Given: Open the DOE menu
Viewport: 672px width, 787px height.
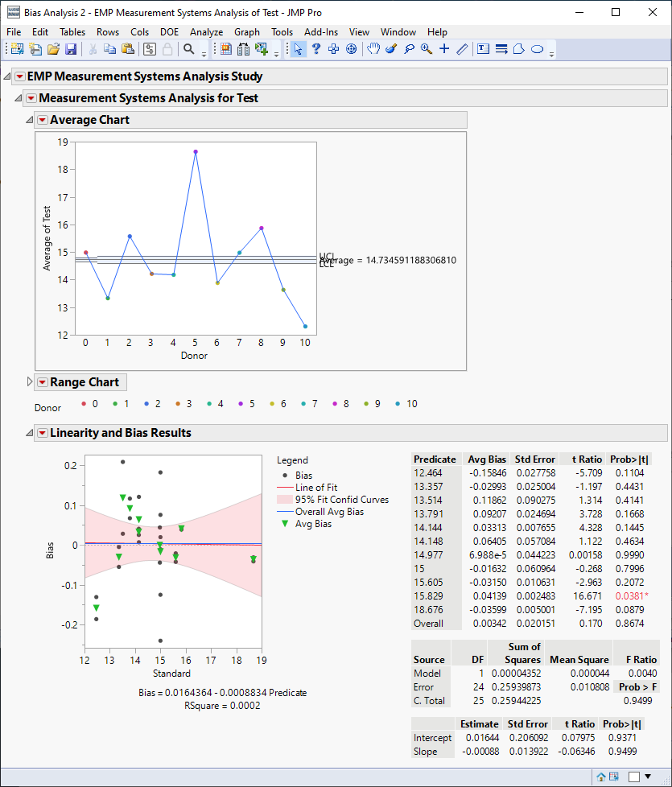Looking at the screenshot, I should pos(169,32).
